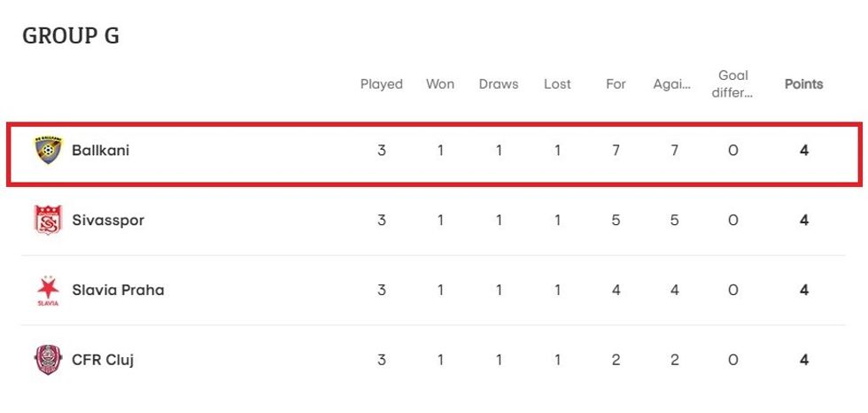868x413 pixels.
Task: Click the For goals column header
Action: coord(616,84)
